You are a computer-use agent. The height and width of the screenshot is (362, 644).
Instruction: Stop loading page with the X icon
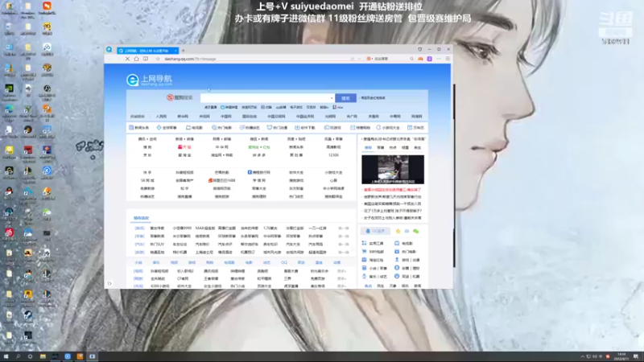127,59
